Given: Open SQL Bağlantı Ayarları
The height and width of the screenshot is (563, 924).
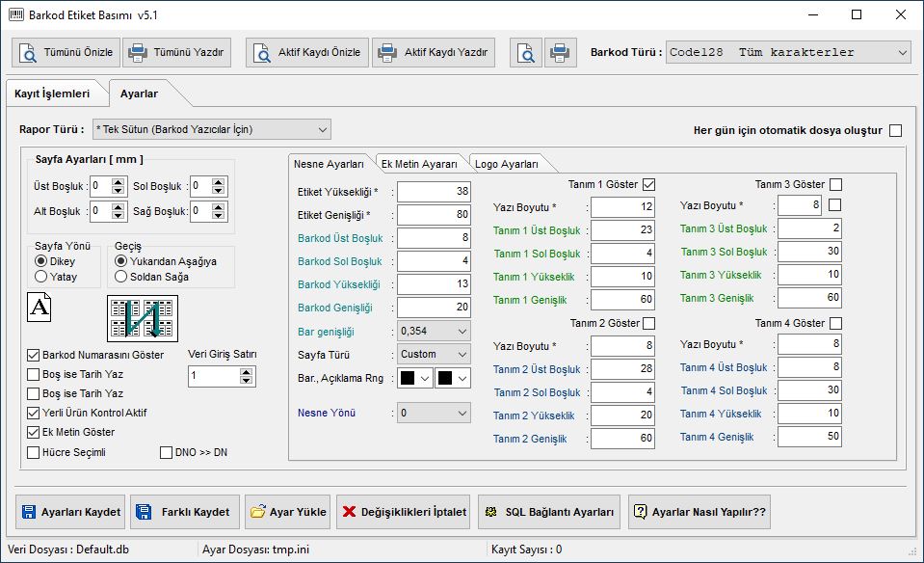Looking at the screenshot, I should tap(549, 512).
